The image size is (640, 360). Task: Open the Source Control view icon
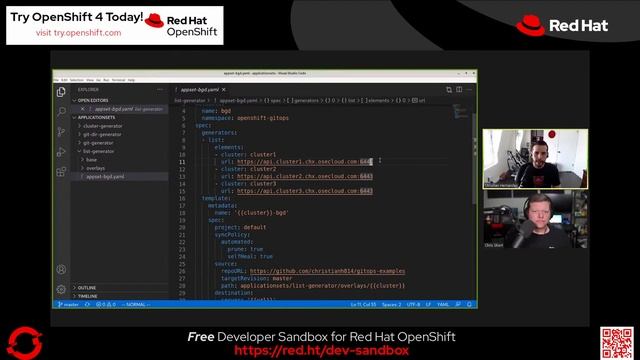click(61, 131)
